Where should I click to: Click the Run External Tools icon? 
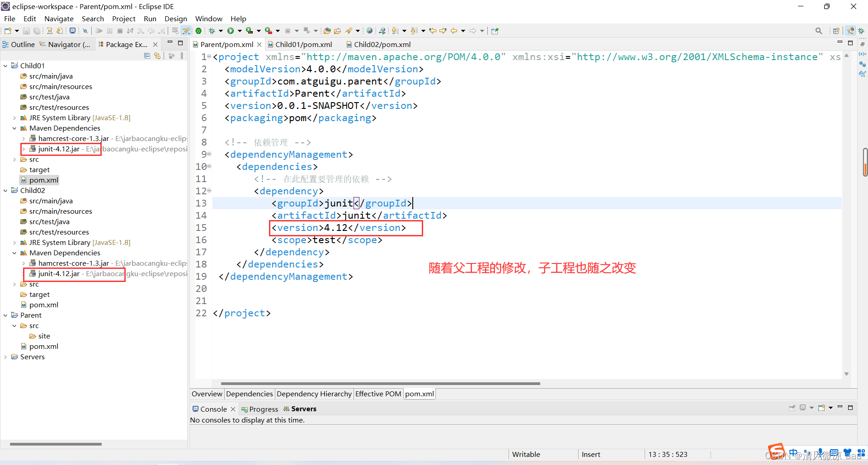coord(268,31)
